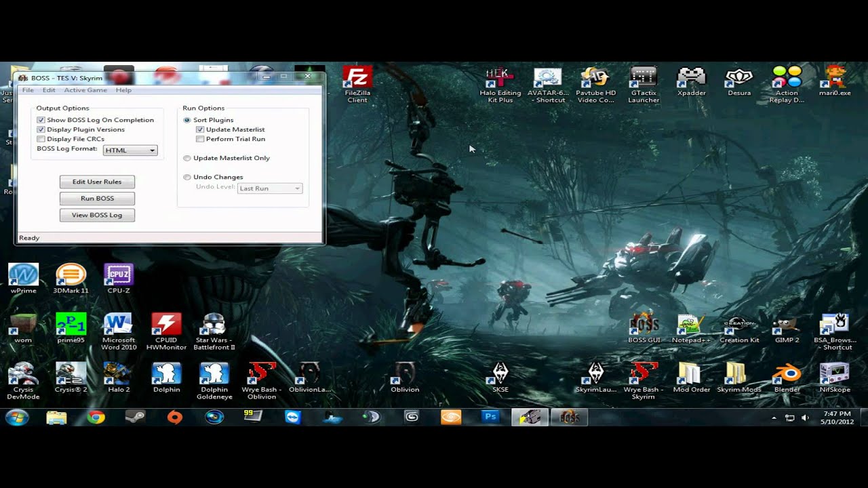Open BOSS Log Format HTML dropdown
Image resolution: width=868 pixels, height=488 pixels.
click(x=130, y=150)
